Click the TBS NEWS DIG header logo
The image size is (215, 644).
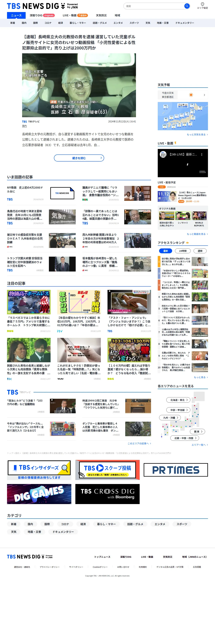pyautogui.click(x=42, y=6)
